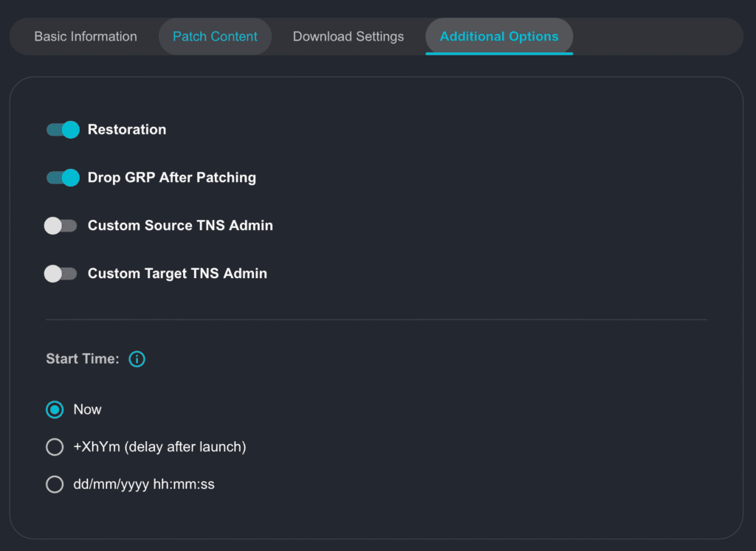Turn off Drop GRP After Patching switch
The height and width of the screenshot is (551, 756).
click(62, 178)
